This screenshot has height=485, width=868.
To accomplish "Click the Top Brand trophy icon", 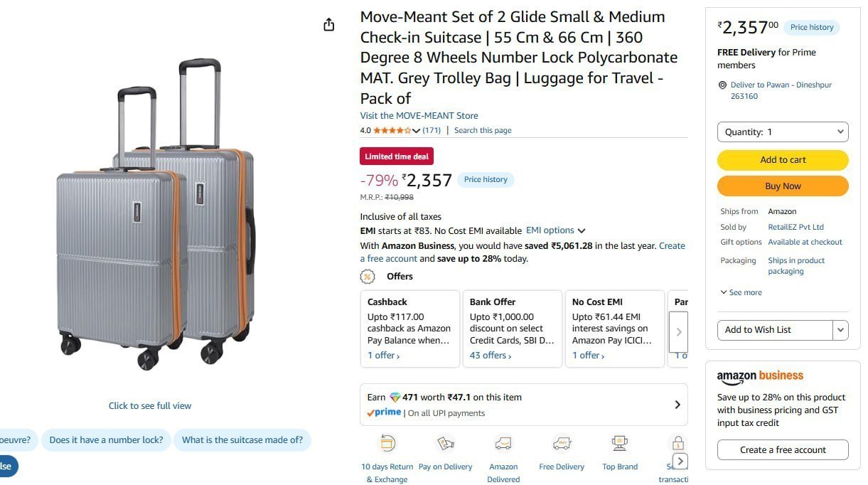I will coord(619,444).
